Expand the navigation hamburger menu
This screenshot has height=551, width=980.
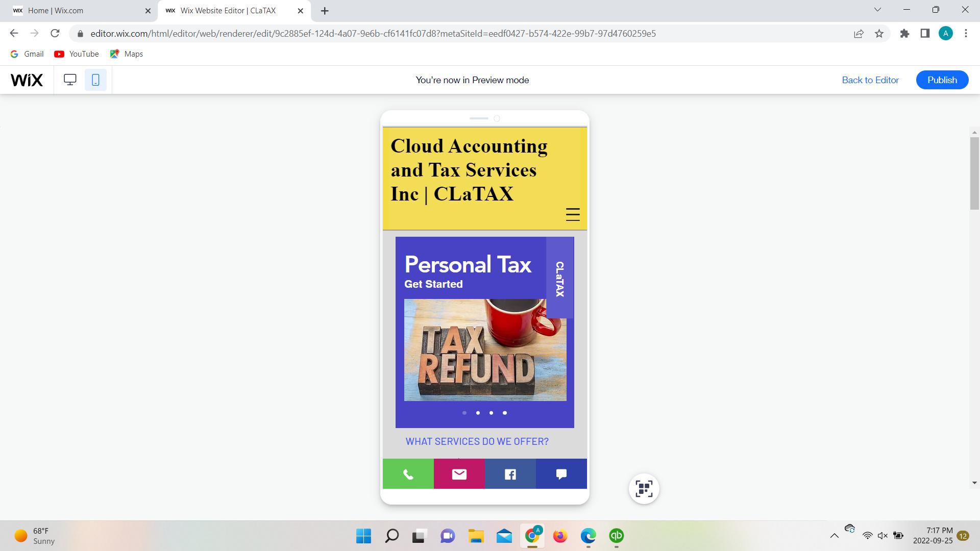(573, 215)
